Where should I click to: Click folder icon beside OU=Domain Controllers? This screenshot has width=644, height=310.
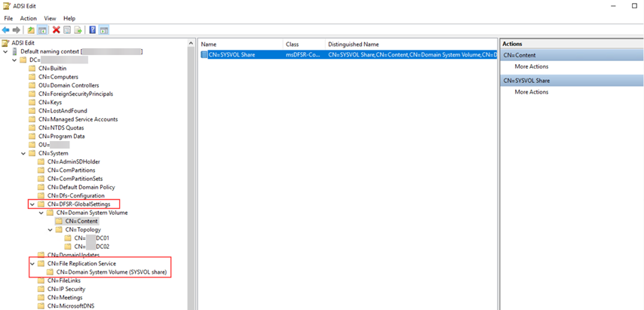click(32, 85)
